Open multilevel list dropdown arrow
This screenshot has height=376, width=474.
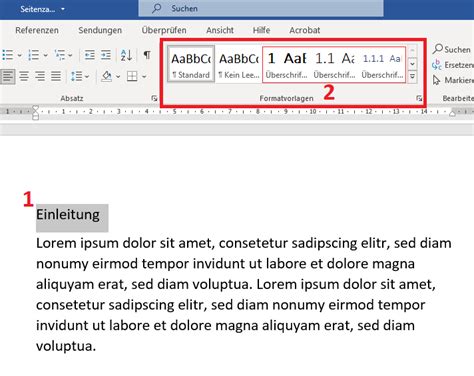point(70,55)
